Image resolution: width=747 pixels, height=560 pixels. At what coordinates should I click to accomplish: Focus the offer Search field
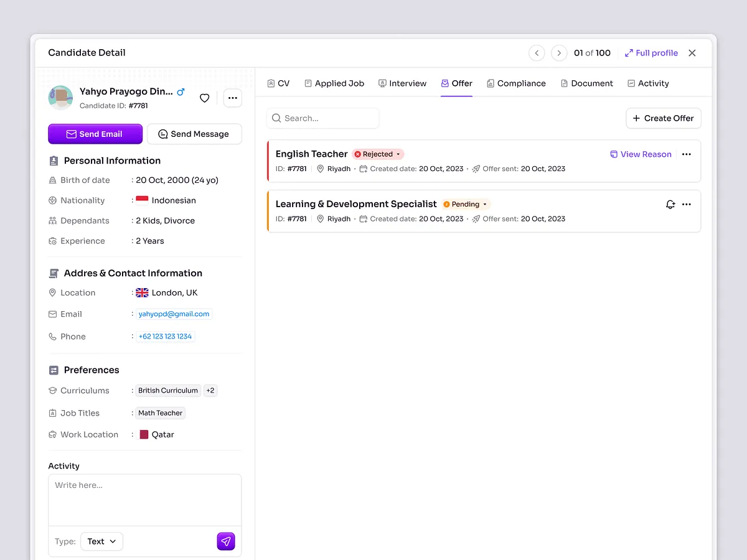point(322,118)
